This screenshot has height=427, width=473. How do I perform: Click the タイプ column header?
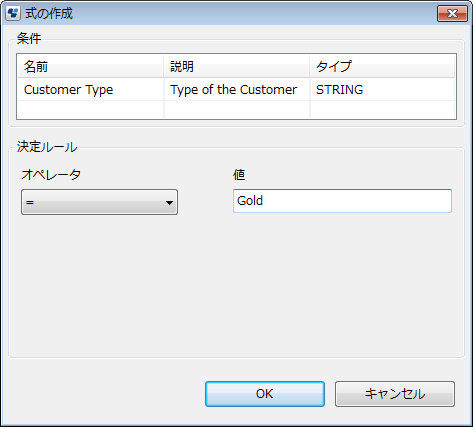tap(382, 67)
